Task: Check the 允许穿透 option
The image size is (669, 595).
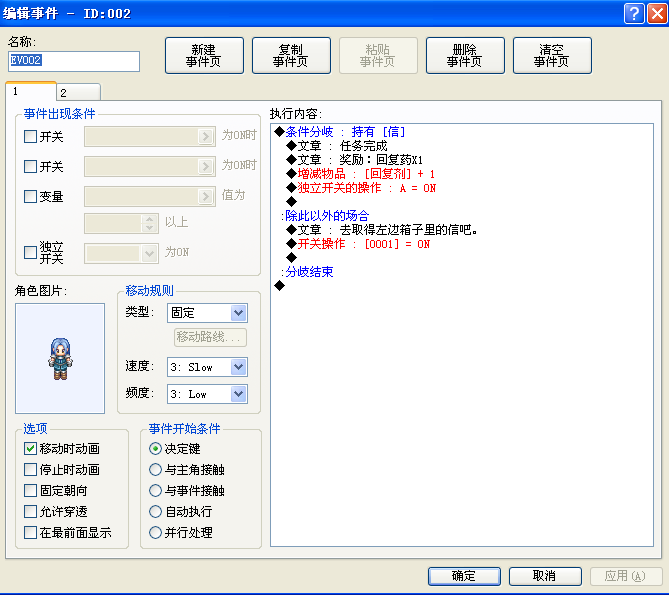Action: tap(30, 511)
